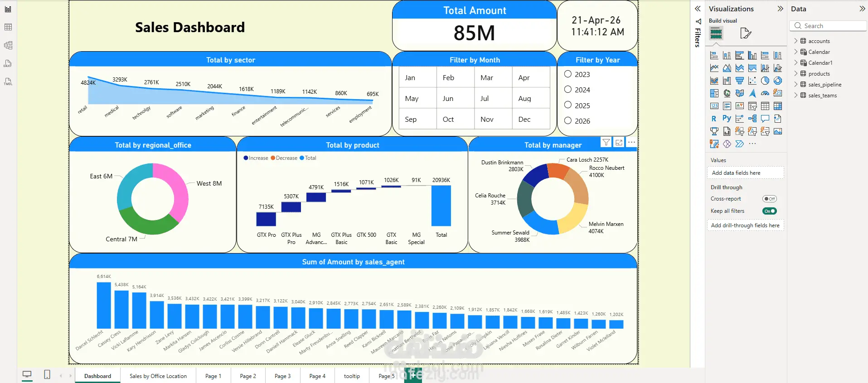Click the Decrease legend color marker
This screenshot has height=383, width=868.
(x=273, y=158)
